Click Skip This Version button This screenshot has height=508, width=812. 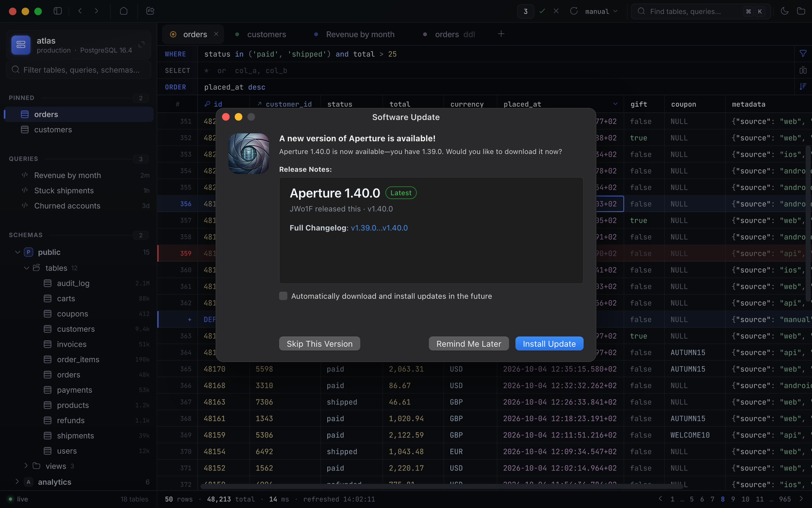tap(319, 344)
